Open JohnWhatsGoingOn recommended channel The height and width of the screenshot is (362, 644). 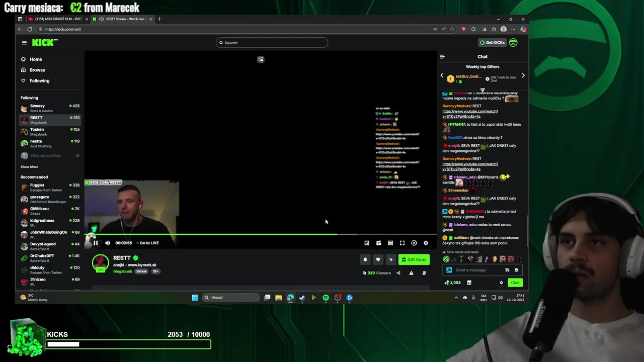50,234
